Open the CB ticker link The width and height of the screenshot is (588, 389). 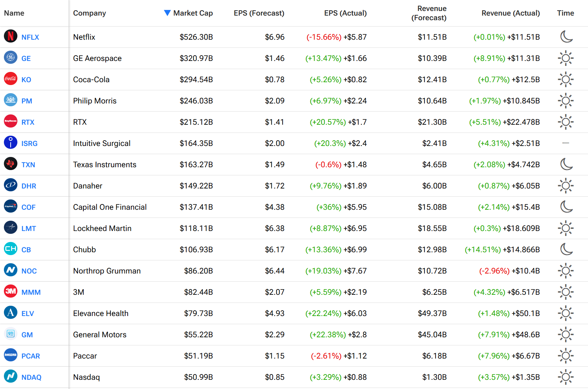point(26,250)
